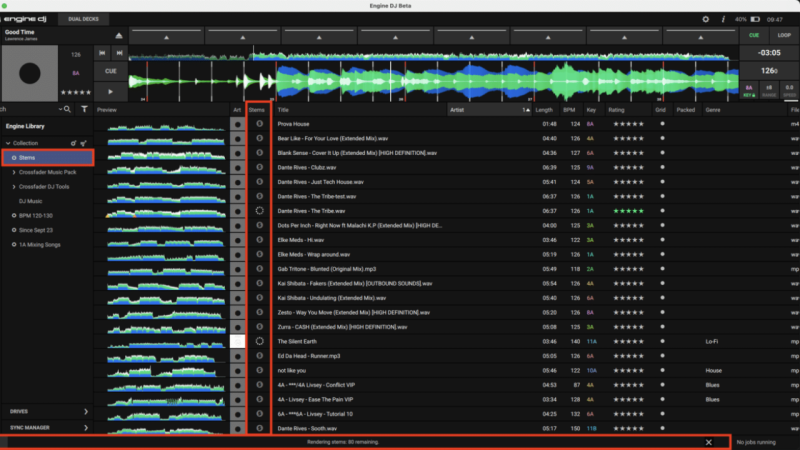
Task: Sort by the Stems column header
Action: (257, 110)
